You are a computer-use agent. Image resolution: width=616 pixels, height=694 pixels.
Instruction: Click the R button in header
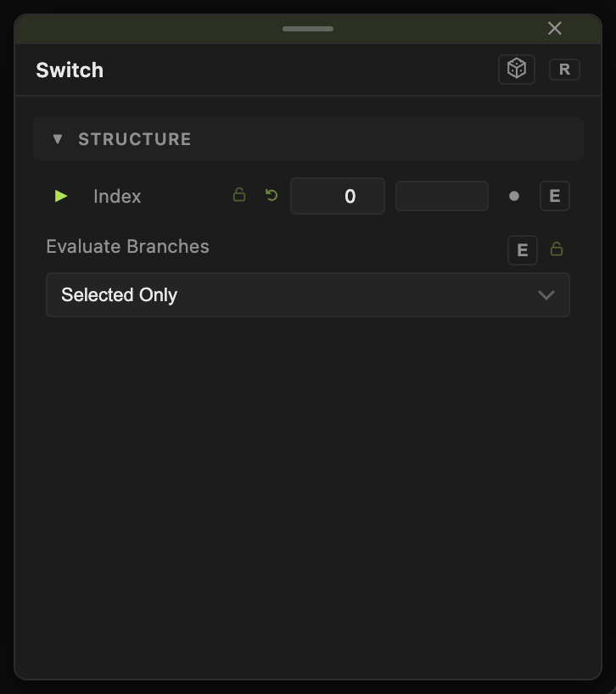pyautogui.click(x=564, y=70)
